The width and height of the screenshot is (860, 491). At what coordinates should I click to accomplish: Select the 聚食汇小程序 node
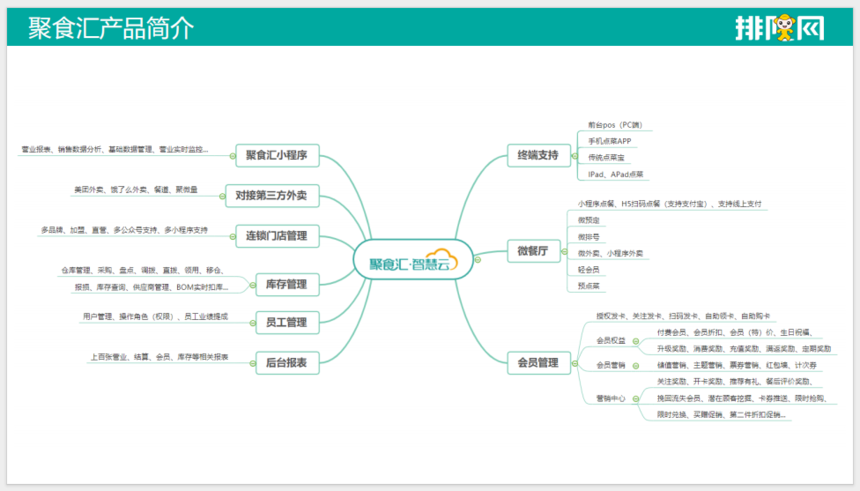[x=278, y=155]
